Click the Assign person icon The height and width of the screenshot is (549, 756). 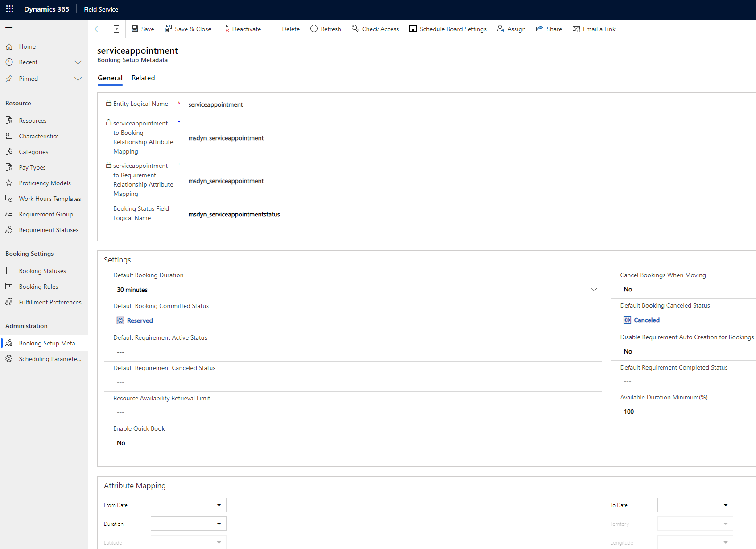tap(501, 29)
